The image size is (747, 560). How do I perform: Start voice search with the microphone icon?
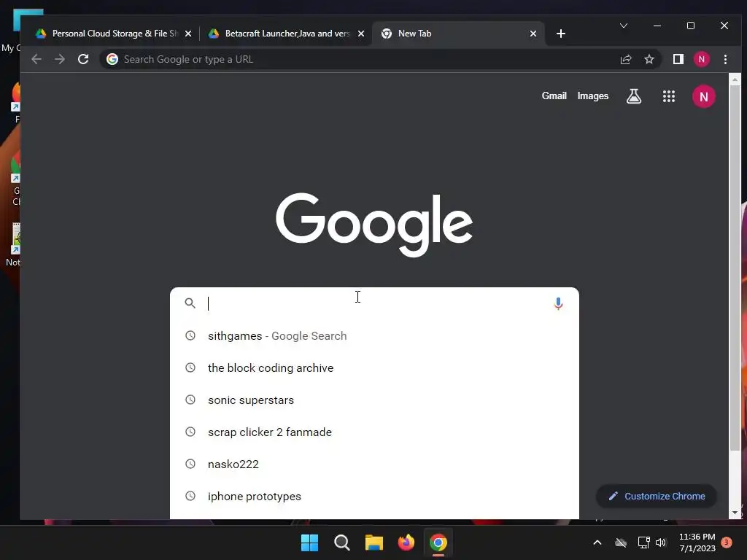[558, 303]
